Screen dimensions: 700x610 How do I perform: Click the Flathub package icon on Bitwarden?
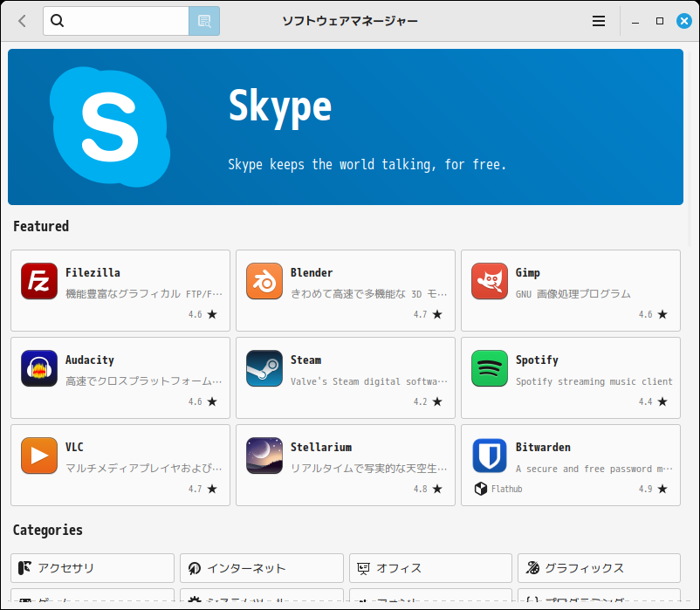480,489
